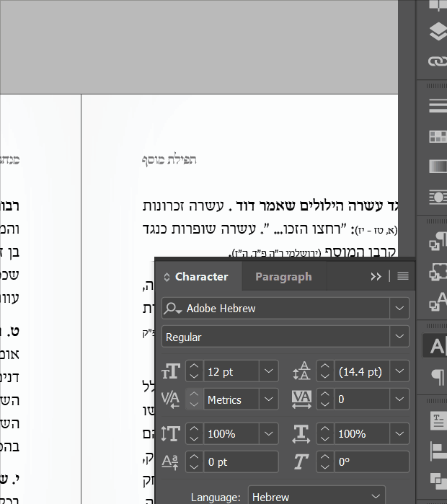Open the Pathfinder panel icon
The width and height of the screenshot is (447, 504).
[x=438, y=481]
